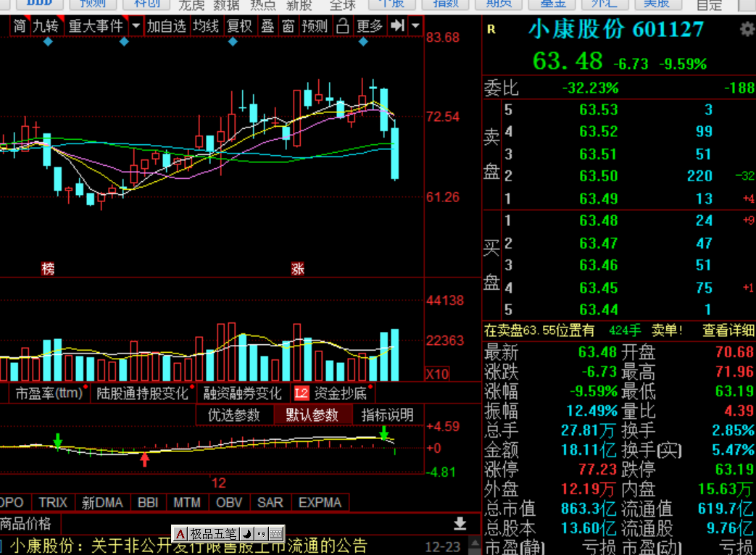Click the news list scroll-up arrow
The height and width of the screenshot is (555, 756).
(475, 543)
